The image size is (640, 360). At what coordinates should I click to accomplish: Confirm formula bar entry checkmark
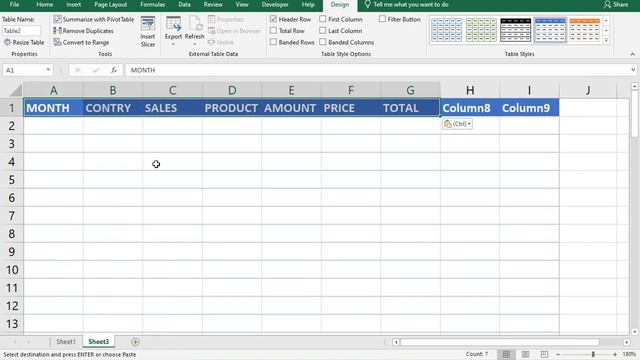click(x=96, y=70)
